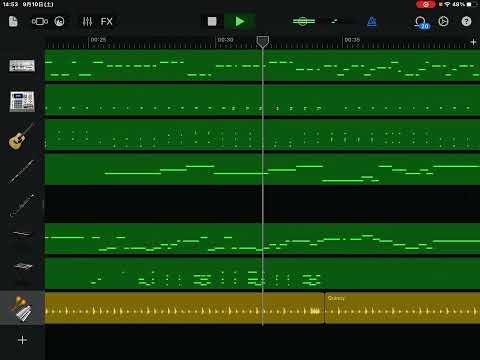Open the Loop Browser icon
The height and width of the screenshot is (360, 480).
[x=421, y=22]
